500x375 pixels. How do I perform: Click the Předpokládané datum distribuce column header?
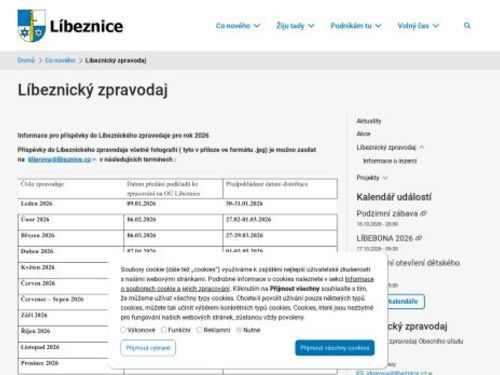(x=280, y=189)
